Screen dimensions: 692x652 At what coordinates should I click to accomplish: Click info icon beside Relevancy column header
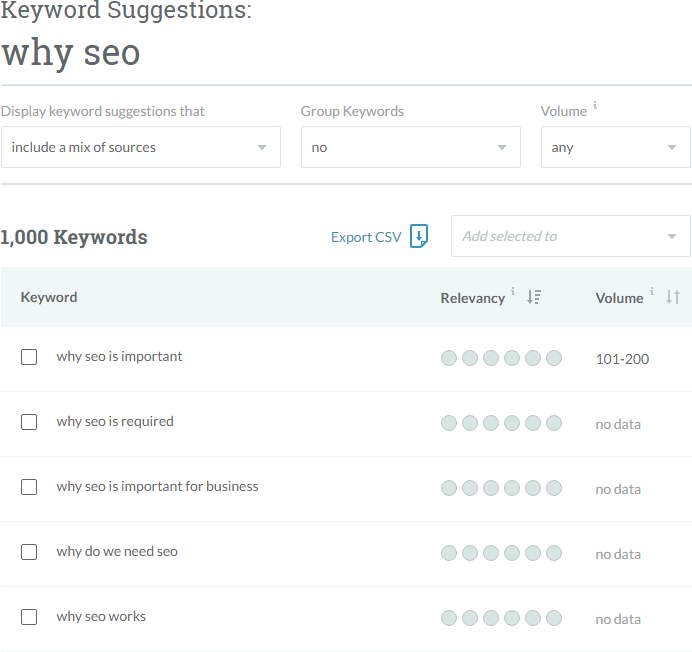click(x=513, y=292)
